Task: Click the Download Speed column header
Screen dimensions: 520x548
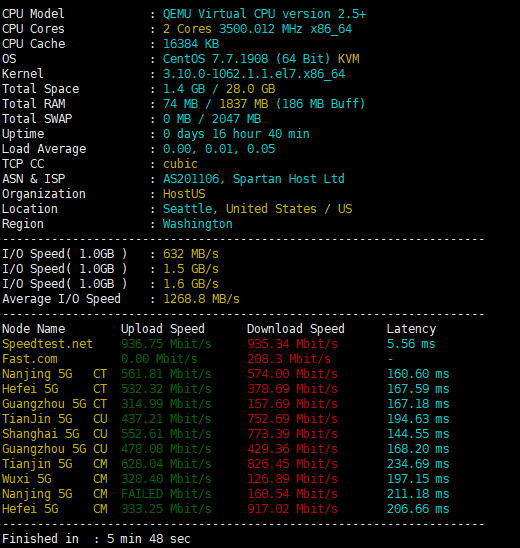Action: [x=296, y=329]
